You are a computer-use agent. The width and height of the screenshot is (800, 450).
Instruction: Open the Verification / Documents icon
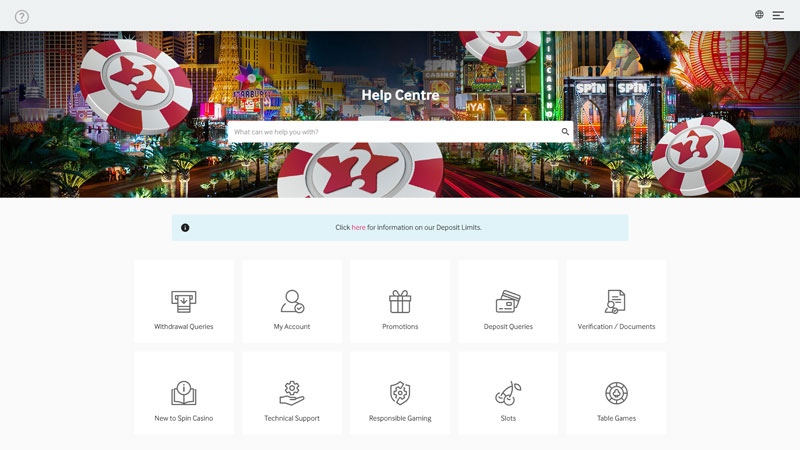tap(616, 301)
